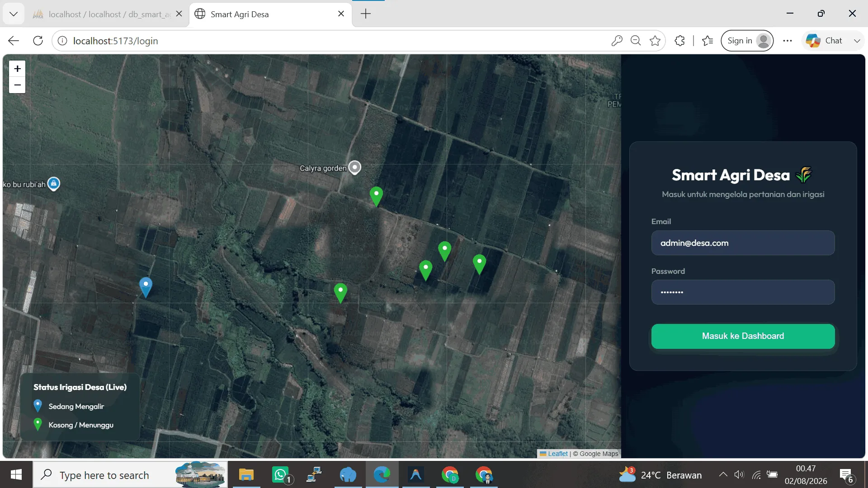This screenshot has height=488, width=868.
Task: Expand the tab search dropdown chevron
Action: pos(14,14)
